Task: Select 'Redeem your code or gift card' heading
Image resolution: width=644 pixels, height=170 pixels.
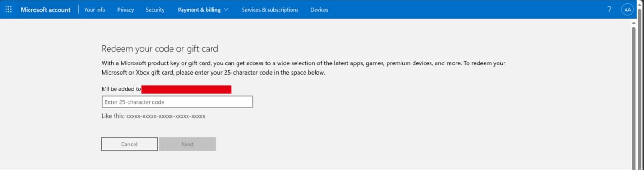Action: click(x=159, y=49)
